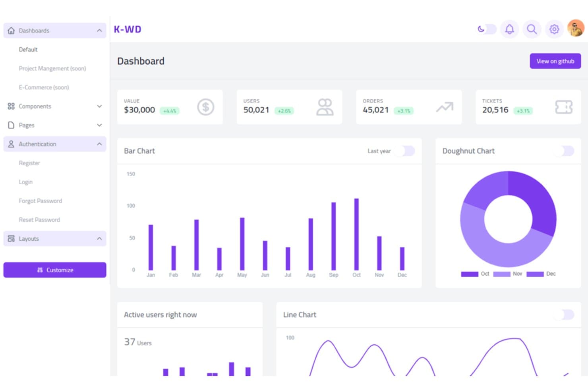Click the +2.6% badge in Users card
Image resolution: width=588 pixels, height=392 pixels.
pos(284,111)
